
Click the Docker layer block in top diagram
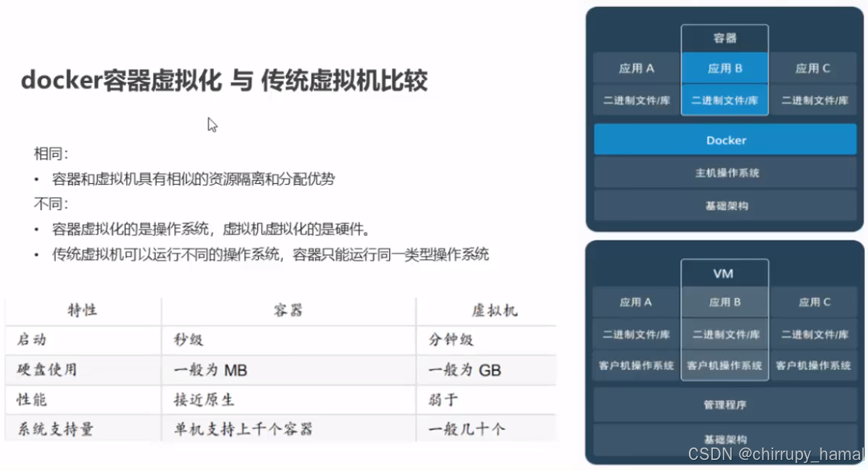(725, 140)
